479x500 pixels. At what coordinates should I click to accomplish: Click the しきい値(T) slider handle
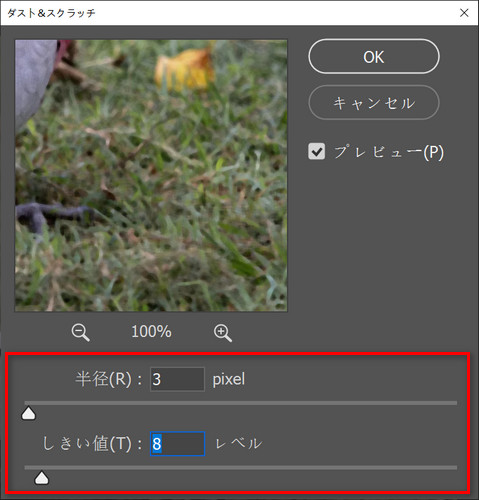42,478
